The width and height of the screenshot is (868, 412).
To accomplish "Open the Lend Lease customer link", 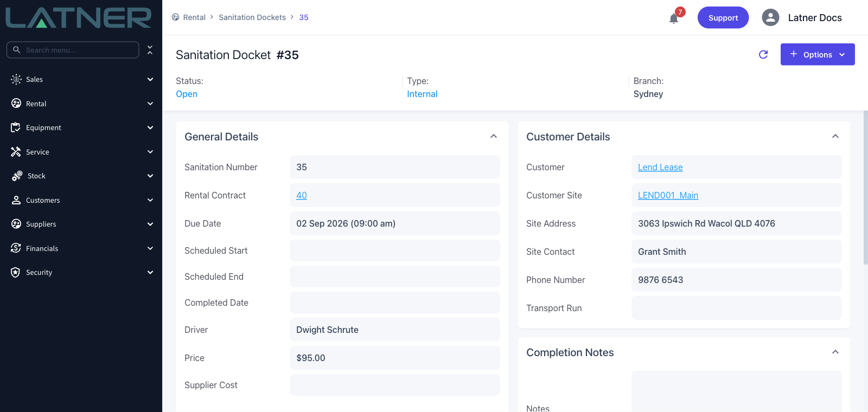I will [660, 167].
